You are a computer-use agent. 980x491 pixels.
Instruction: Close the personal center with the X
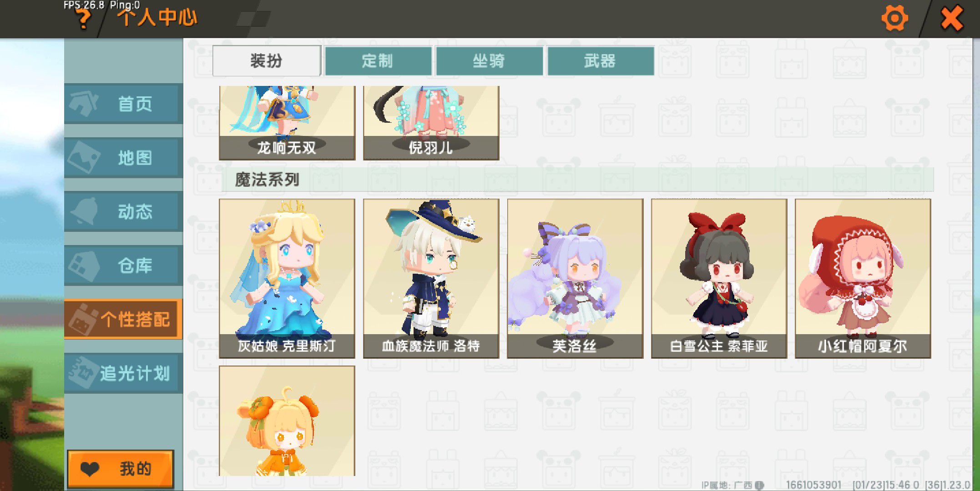(x=951, y=19)
